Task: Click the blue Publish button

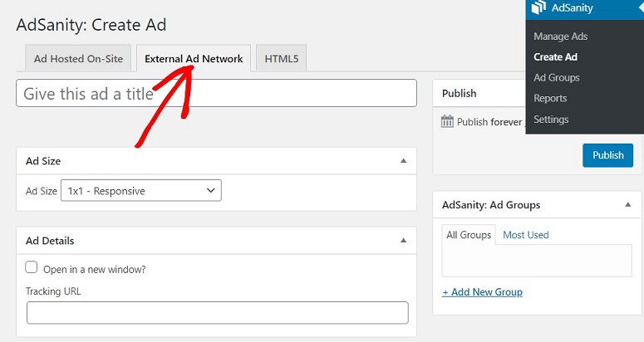Action: (x=608, y=155)
